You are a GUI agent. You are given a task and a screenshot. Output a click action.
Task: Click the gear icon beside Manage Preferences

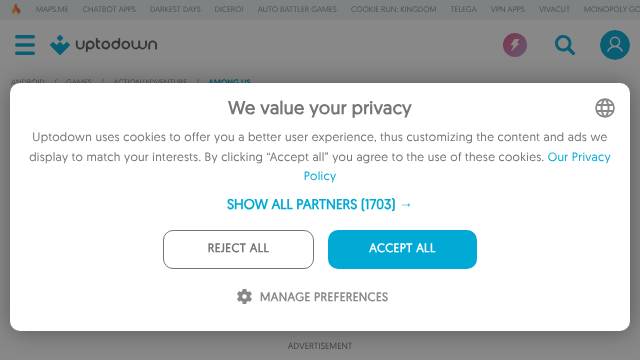244,297
